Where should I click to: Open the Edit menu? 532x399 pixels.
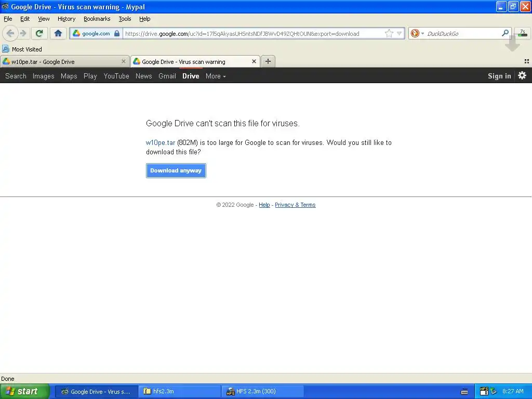(x=25, y=19)
